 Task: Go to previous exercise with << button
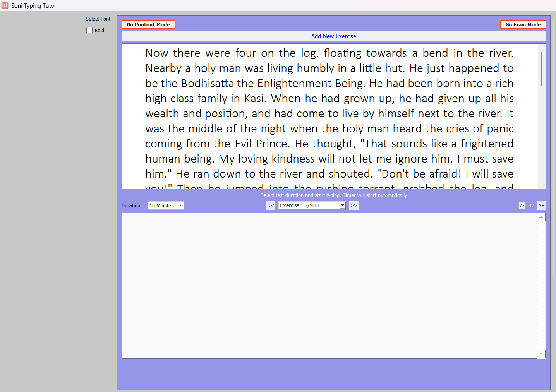pos(271,205)
